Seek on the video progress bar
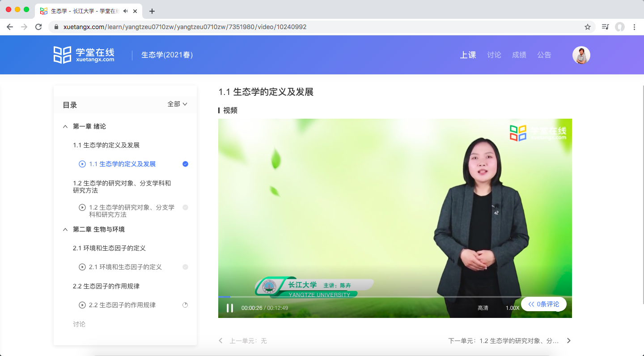Image resolution: width=644 pixels, height=356 pixels. tap(395, 297)
